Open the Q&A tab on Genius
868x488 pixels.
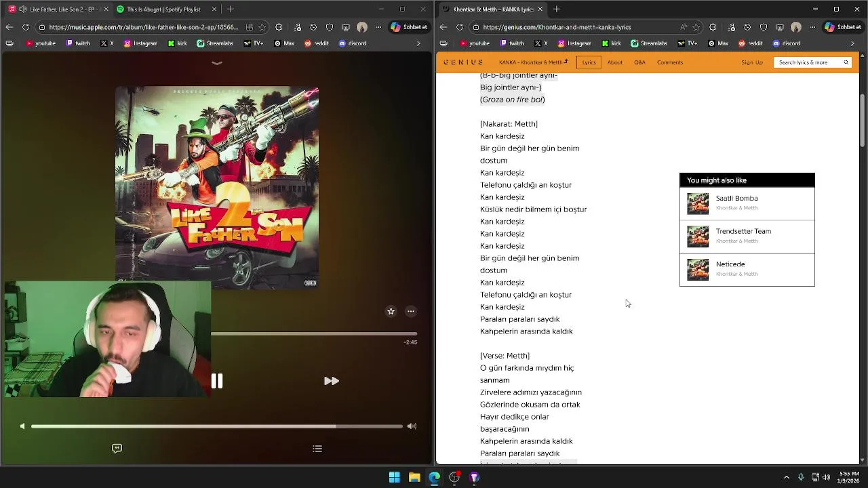639,62
